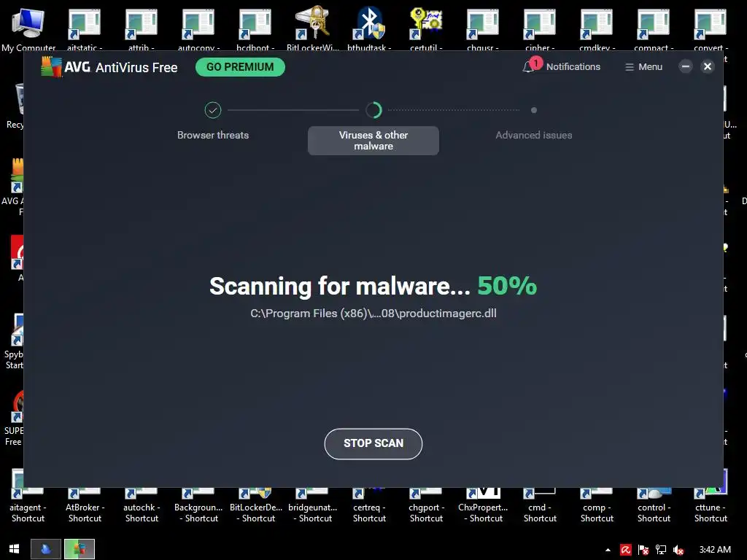Image resolution: width=747 pixels, height=560 pixels.
Task: Select the 'AtBroker - Shortcut' desktop item
Action: 85,505
